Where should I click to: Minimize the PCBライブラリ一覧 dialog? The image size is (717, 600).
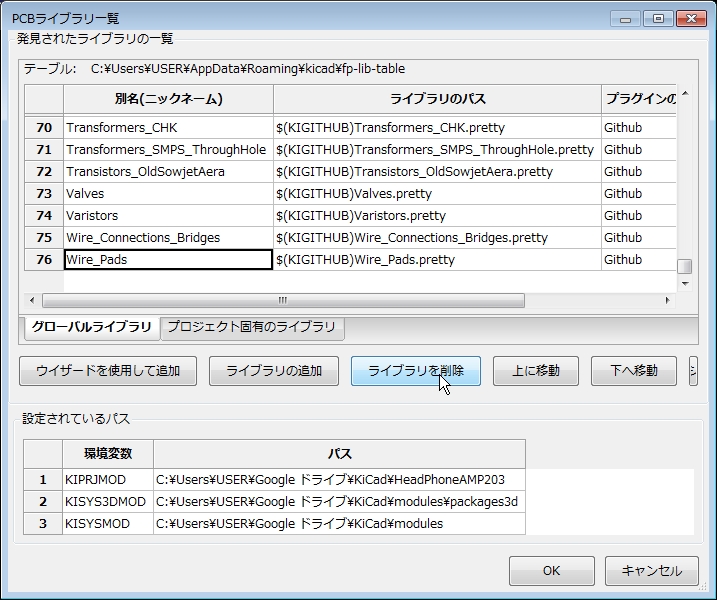click(626, 19)
